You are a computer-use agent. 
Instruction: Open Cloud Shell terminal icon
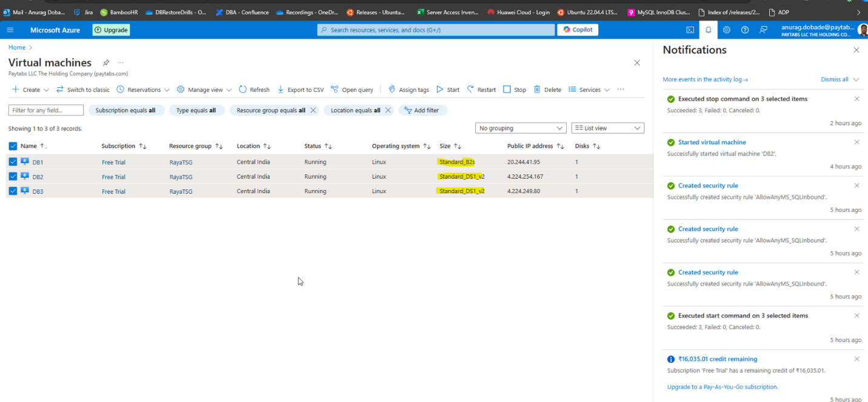click(690, 30)
